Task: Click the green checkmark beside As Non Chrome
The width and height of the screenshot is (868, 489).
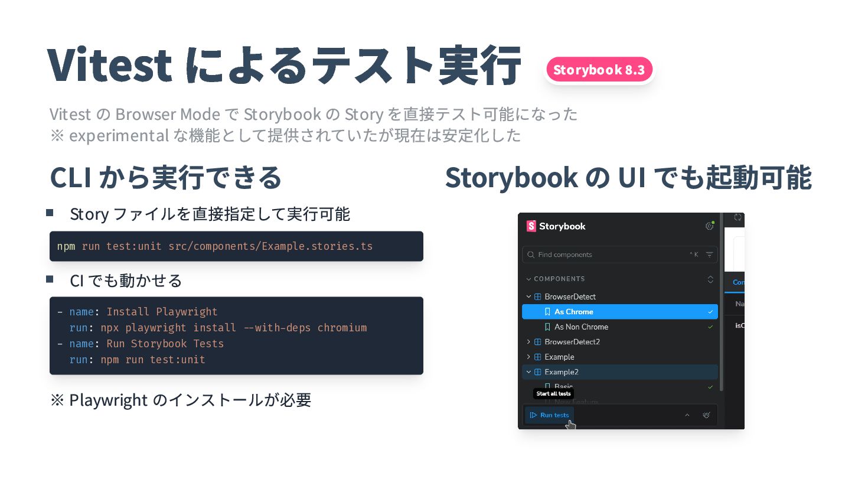Action: 710,327
